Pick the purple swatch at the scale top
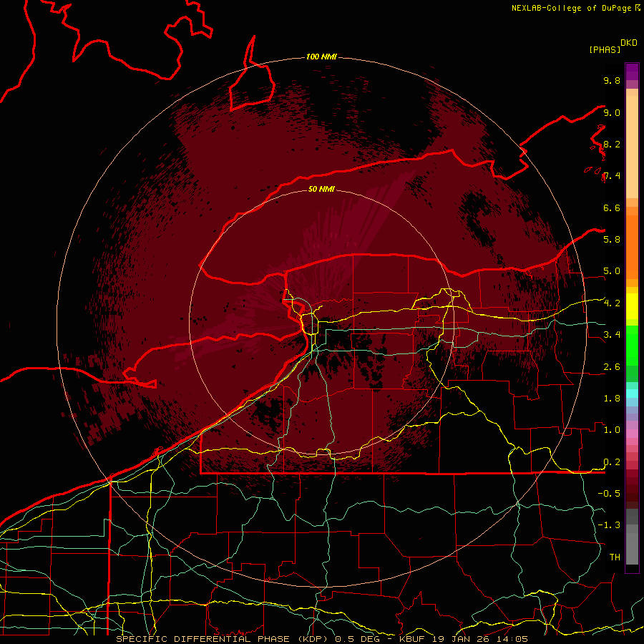The image size is (644, 644). [632, 68]
